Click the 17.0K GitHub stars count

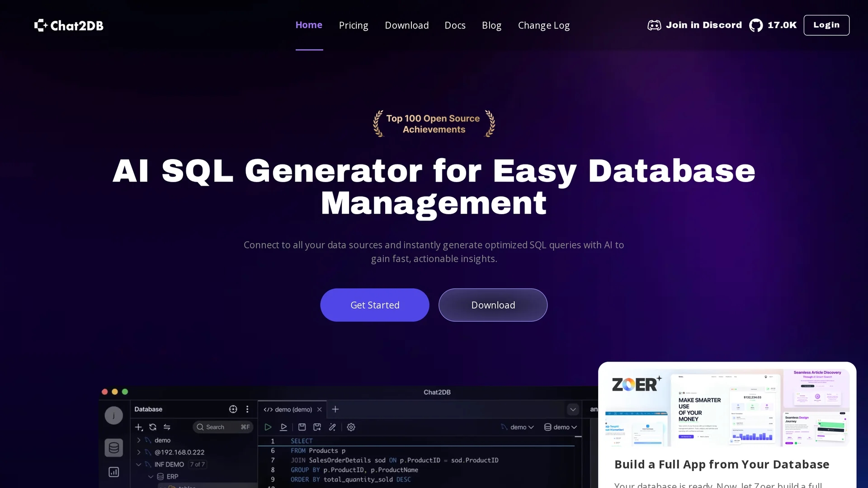coord(782,25)
